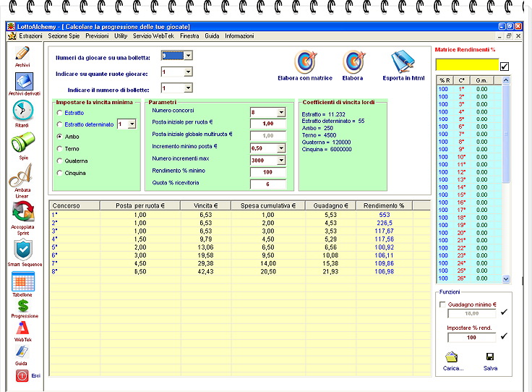Open Smart Sequence shield icon
Image resolution: width=532 pixels, height=392 pixels.
pyautogui.click(x=23, y=250)
